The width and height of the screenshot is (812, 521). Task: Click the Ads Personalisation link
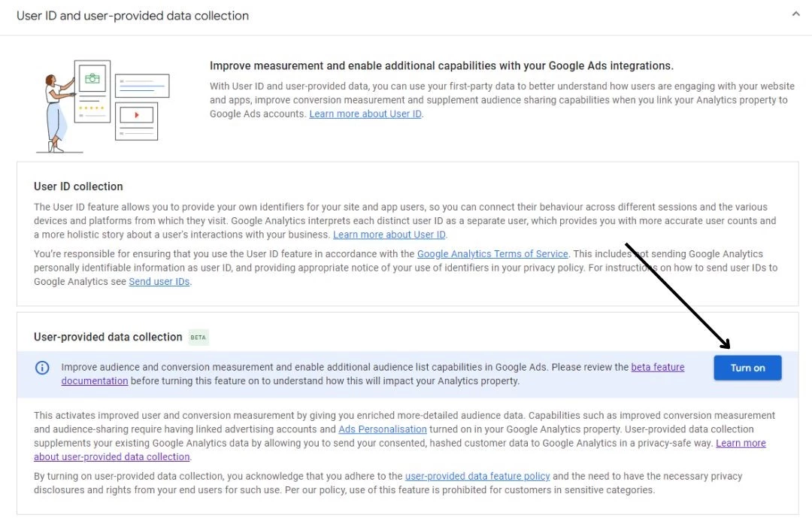tap(383, 429)
